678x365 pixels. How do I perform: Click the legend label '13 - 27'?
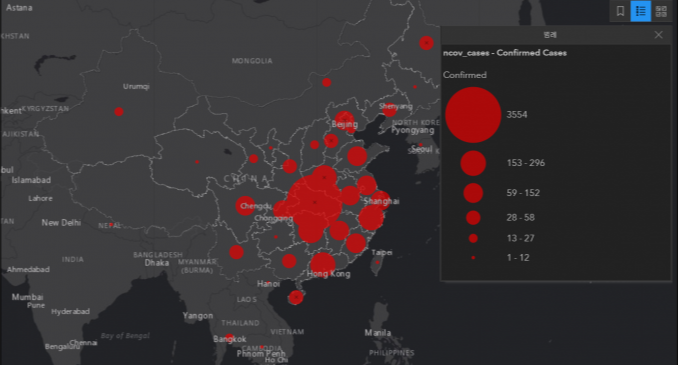click(521, 238)
